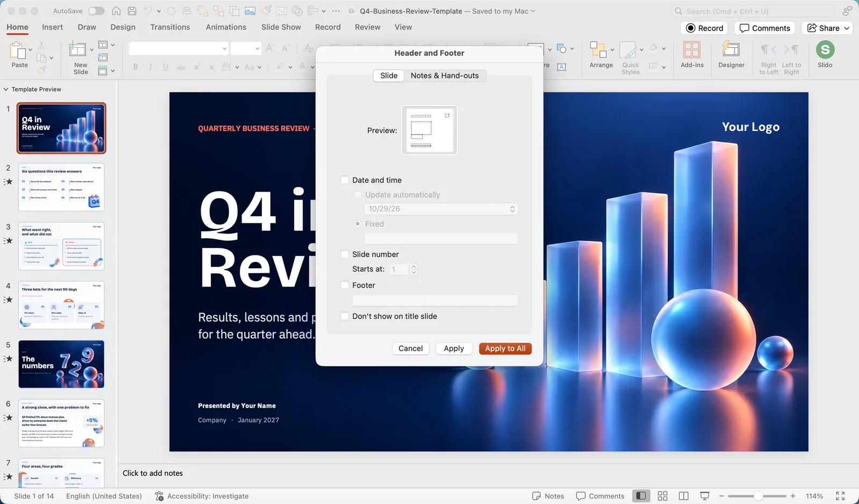The width and height of the screenshot is (859, 504).
Task: Click the Add-ins icon
Action: 691,49
